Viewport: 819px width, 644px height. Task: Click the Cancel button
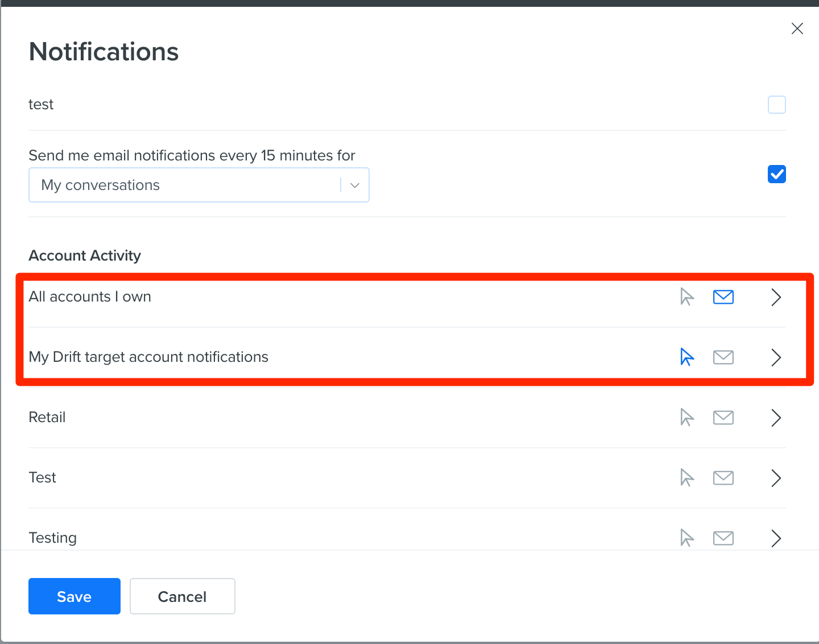[x=183, y=596]
